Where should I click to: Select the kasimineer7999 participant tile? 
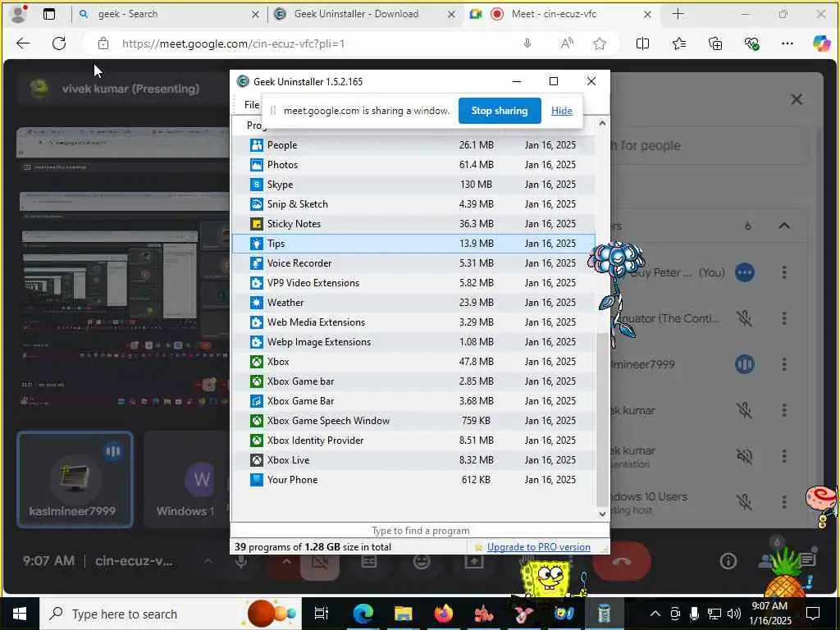pos(75,479)
